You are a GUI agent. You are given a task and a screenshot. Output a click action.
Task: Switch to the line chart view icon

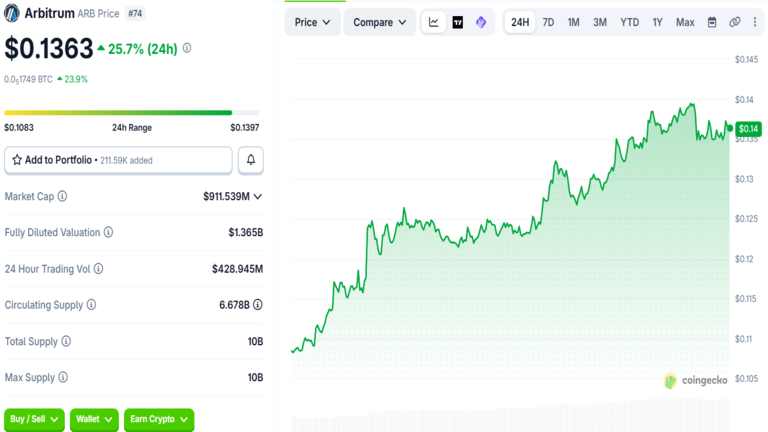(433, 22)
